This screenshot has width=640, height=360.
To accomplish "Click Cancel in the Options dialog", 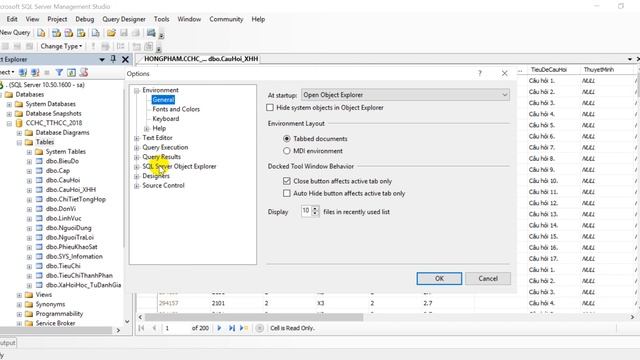I will (x=488, y=278).
